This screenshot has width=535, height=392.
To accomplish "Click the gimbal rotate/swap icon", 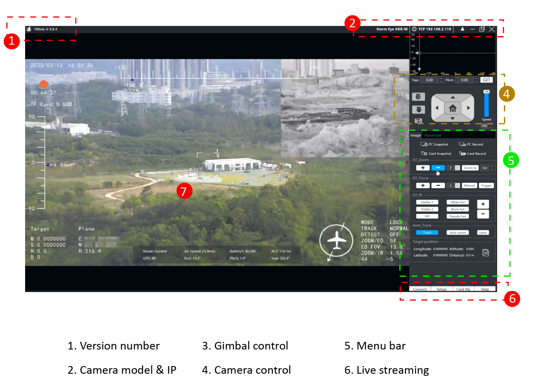I will point(418,121).
